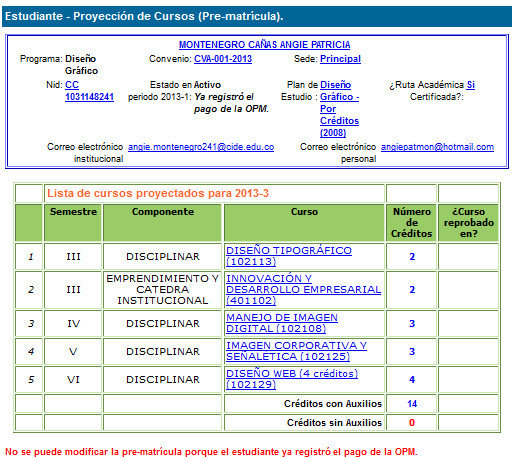Open the Principal sede link
Viewport: 513px width, 457px height.
(x=340, y=59)
